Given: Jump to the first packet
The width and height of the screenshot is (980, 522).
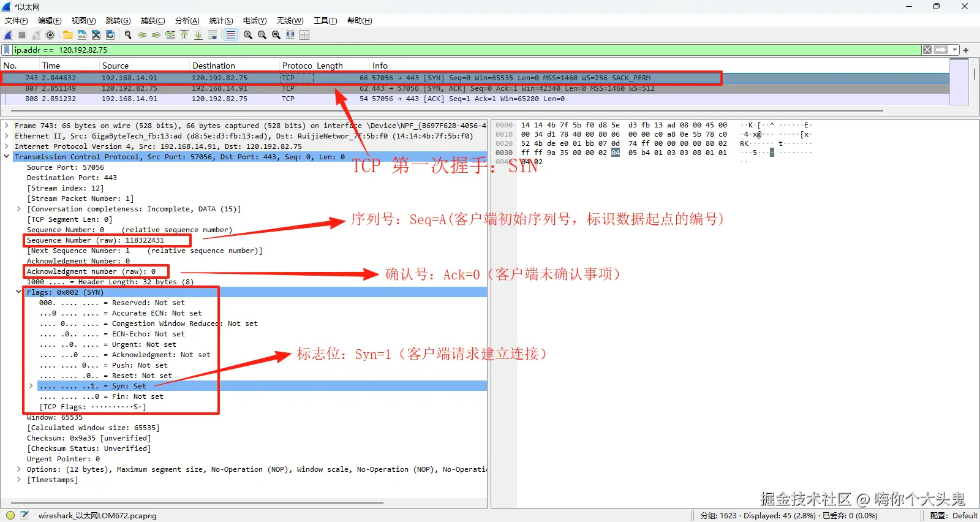Looking at the screenshot, I should pos(184,35).
